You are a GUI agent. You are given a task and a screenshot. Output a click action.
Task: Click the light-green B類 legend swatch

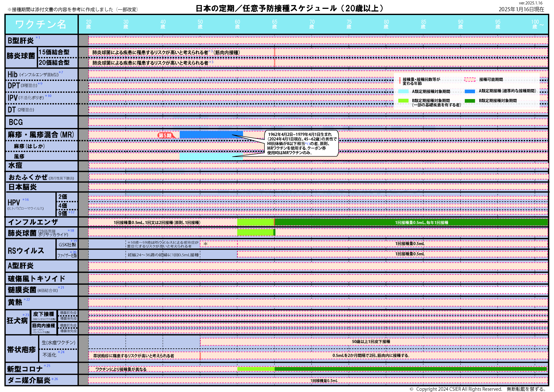pos(403,101)
